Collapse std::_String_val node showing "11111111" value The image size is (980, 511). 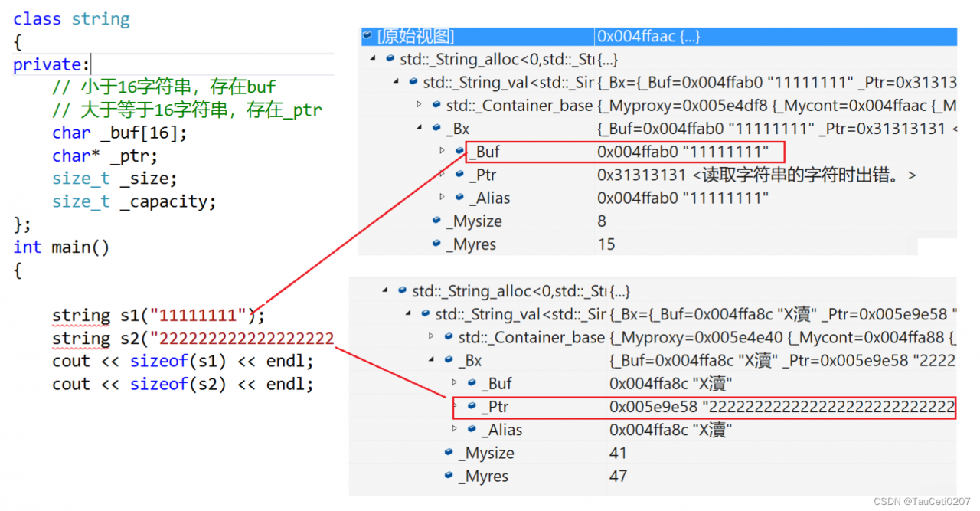coord(396,82)
